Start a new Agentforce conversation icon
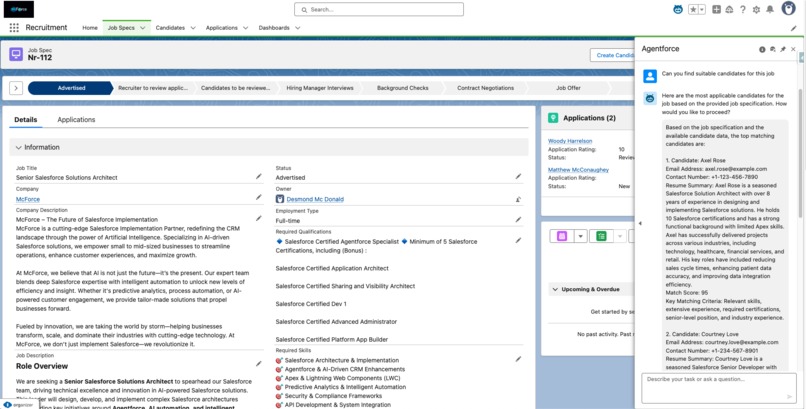 [773, 49]
